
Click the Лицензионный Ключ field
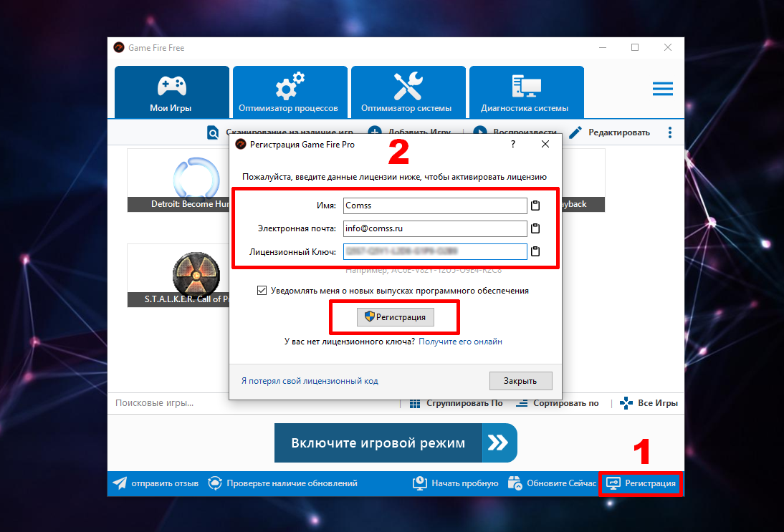[435, 251]
